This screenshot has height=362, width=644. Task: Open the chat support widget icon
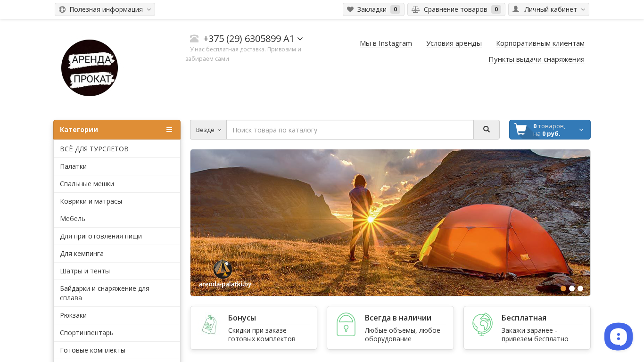(618, 337)
